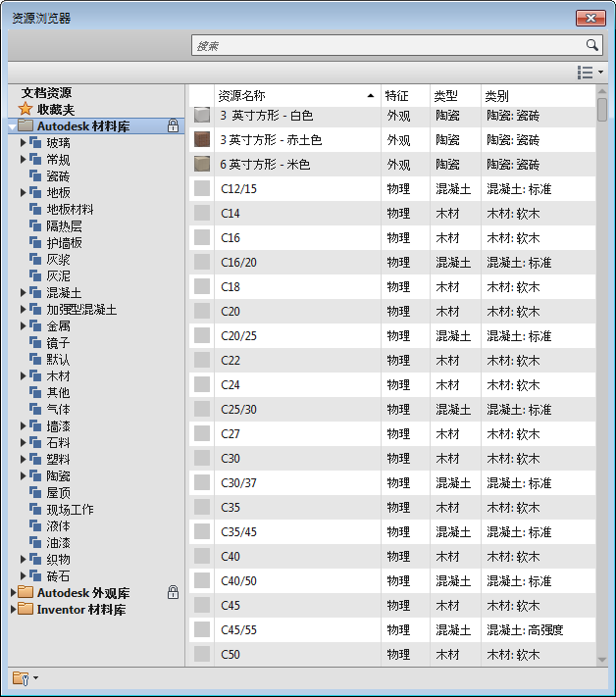Select the C30/37 material row
Image resolution: width=616 pixels, height=697 pixels.
coord(392,482)
